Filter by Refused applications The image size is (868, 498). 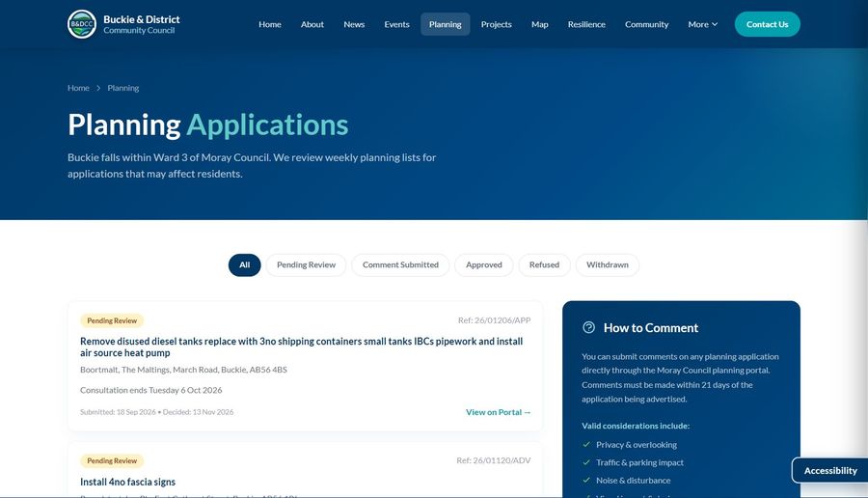(x=544, y=264)
